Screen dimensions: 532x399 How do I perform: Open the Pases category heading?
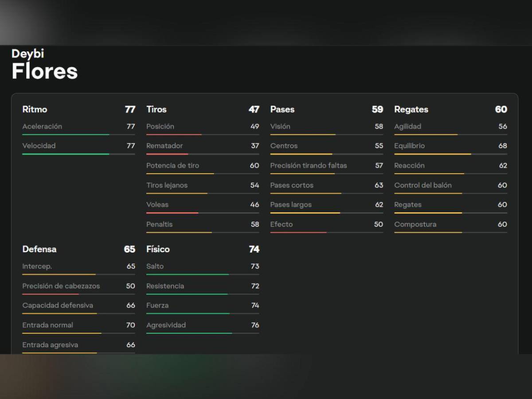(282, 110)
